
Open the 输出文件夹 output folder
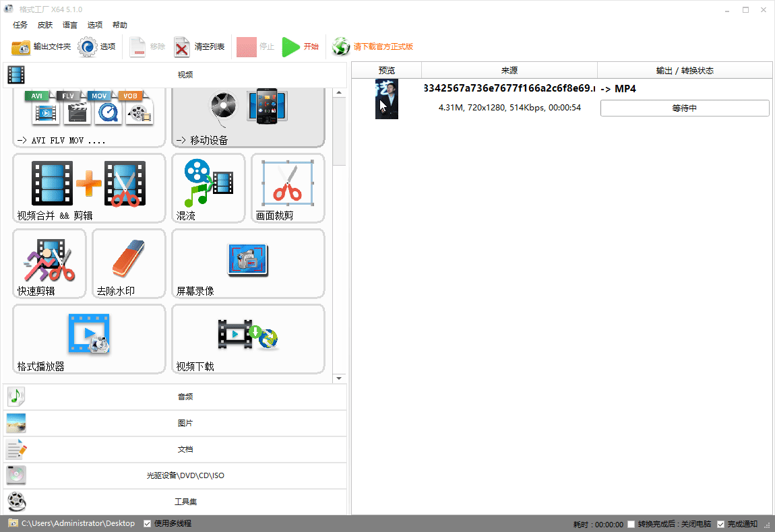pos(41,47)
